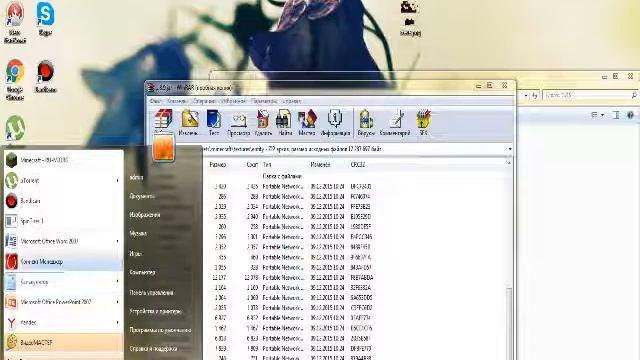The height and width of the screenshot is (360, 640).
Task: Expand the Yandex submenu arrow in Start menu
Action: [x=118, y=322]
